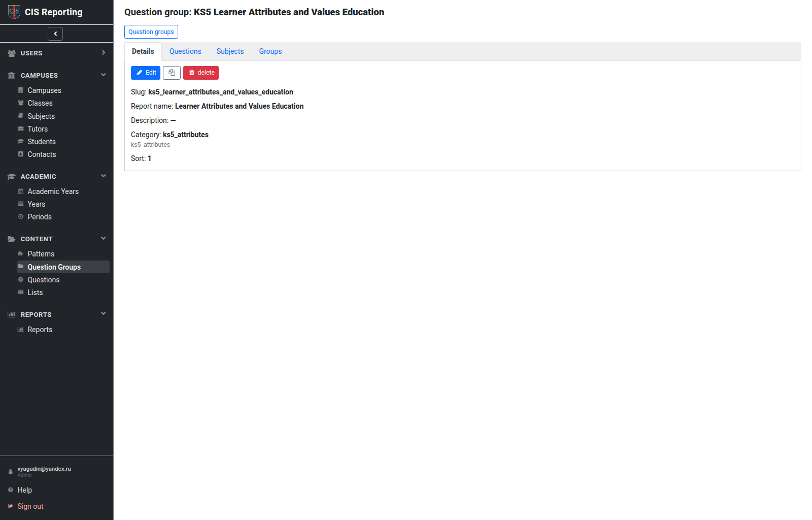Screen dimensions: 812x520
Task: Expand the USERS section chevron
Action: tap(104, 52)
